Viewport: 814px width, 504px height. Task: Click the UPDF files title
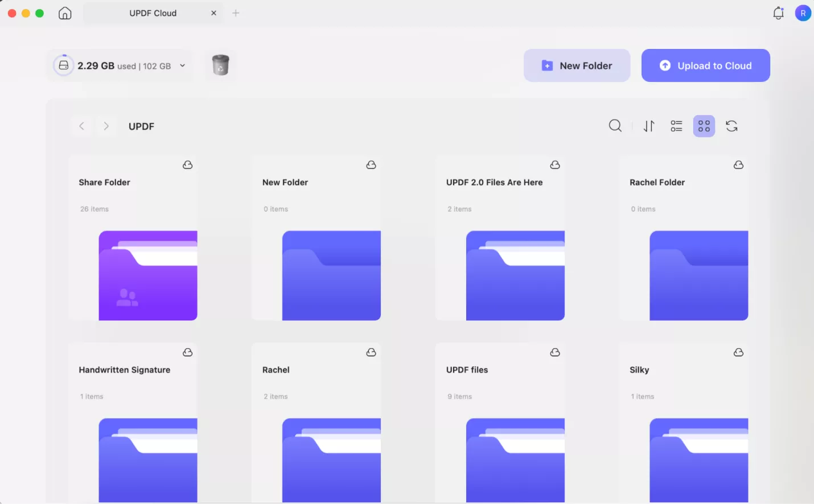[467, 370]
